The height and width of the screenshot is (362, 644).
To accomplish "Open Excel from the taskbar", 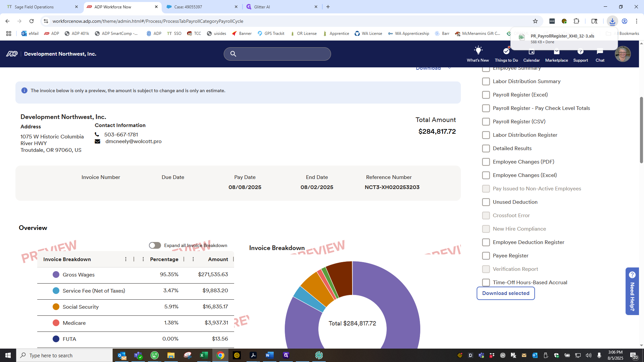I will tap(204, 355).
